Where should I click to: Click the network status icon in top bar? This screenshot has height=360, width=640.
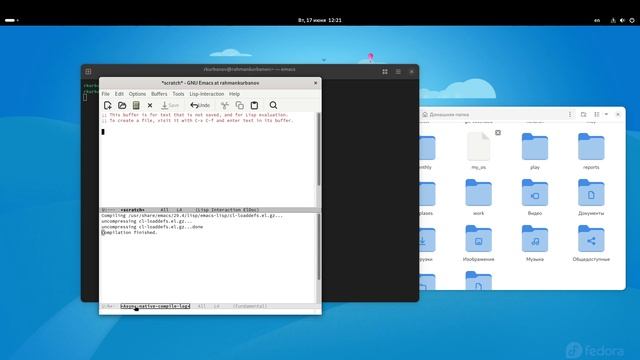coord(613,20)
